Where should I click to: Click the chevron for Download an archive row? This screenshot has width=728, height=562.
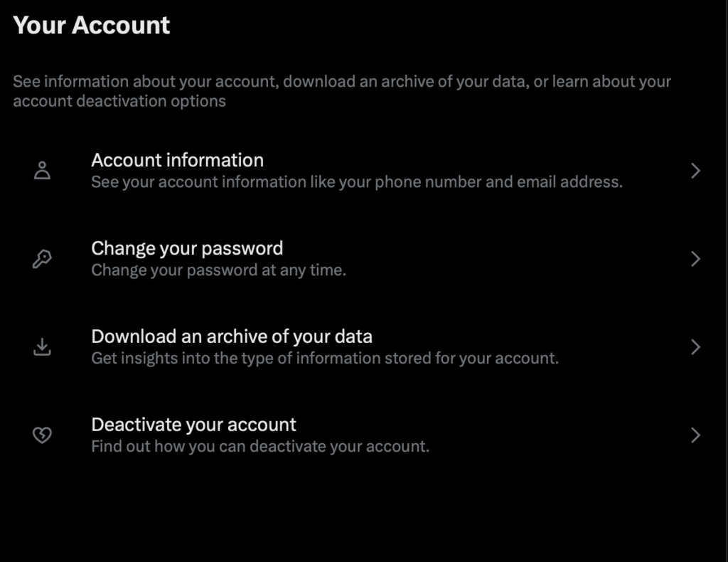tap(695, 347)
